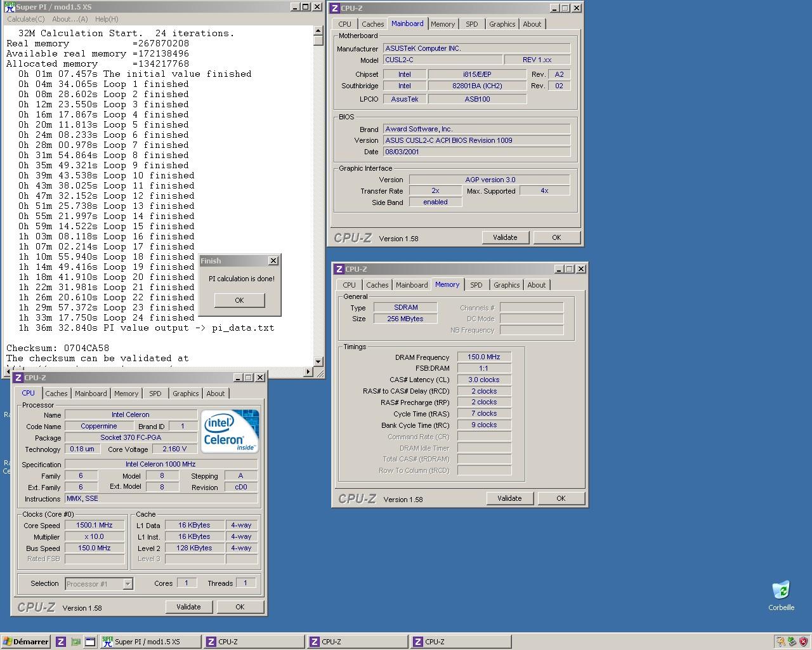The height and width of the screenshot is (650, 812).
Task: Click Super PI horizontal scrollbar right arrow
Action: 308,371
